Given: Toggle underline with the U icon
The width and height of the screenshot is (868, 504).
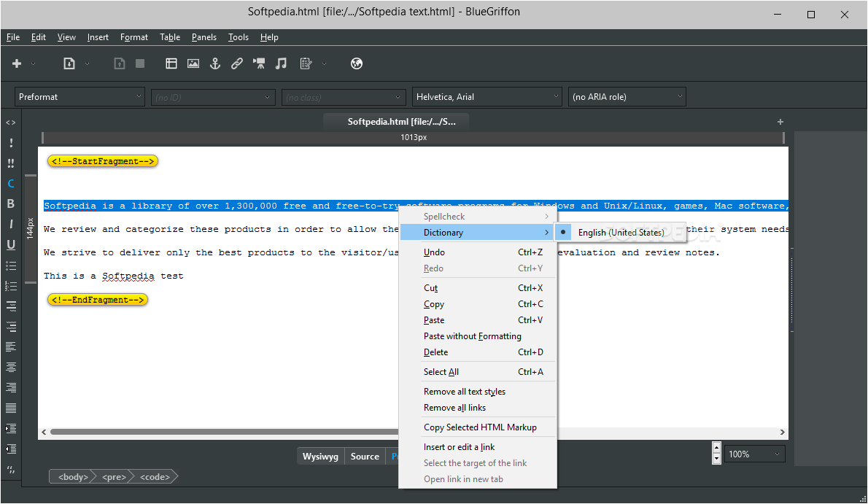Looking at the screenshot, I should (x=10, y=245).
